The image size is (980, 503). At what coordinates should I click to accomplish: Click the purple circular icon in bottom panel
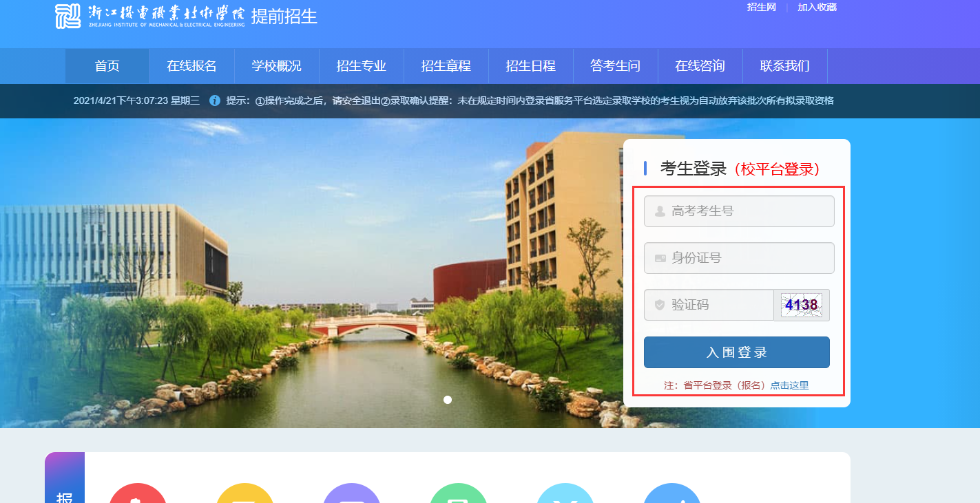[x=351, y=493]
